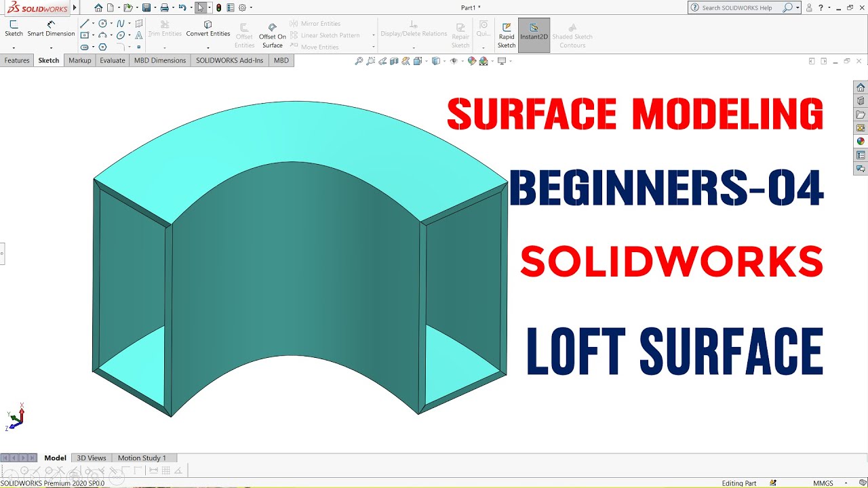
Task: Expand the SOLIDWORKS menu flyout arrow
Action: (75, 7)
